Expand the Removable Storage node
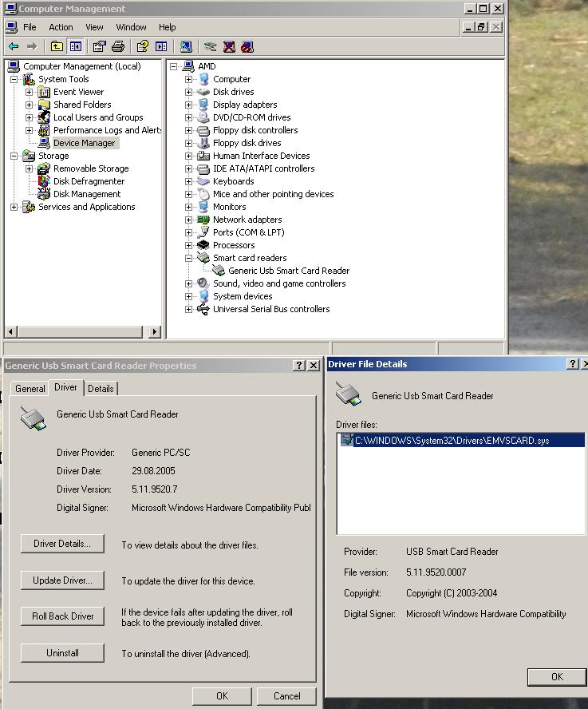588x709 pixels. [x=29, y=168]
